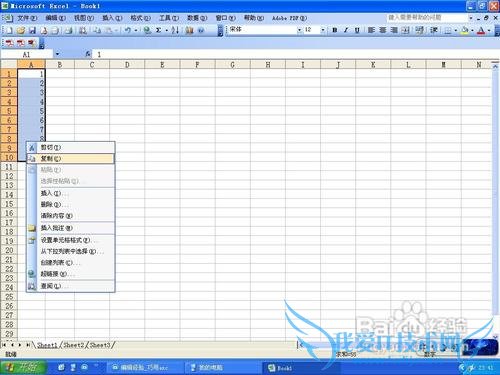Click the third Adobe PDF toolbar icon
500x375 pixels.
31,43
